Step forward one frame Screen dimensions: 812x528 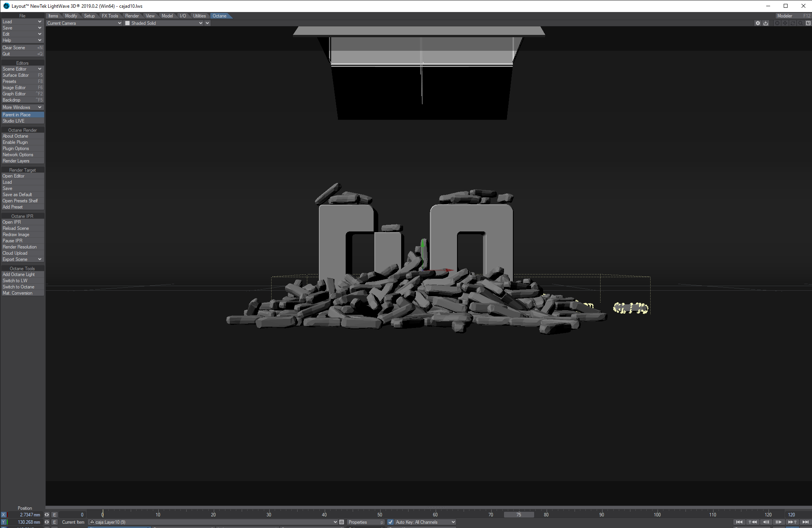coord(779,522)
